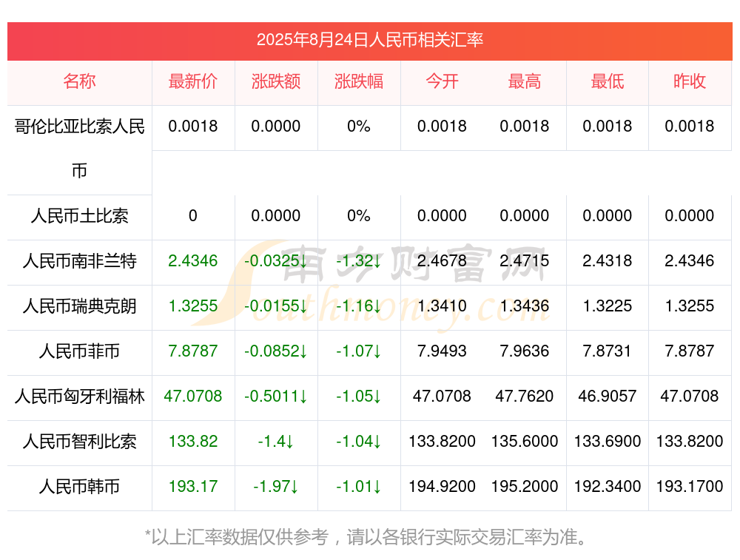Screen dimensions: 740x560
Task: Click change amount -1.4↓
Action: pos(276,442)
